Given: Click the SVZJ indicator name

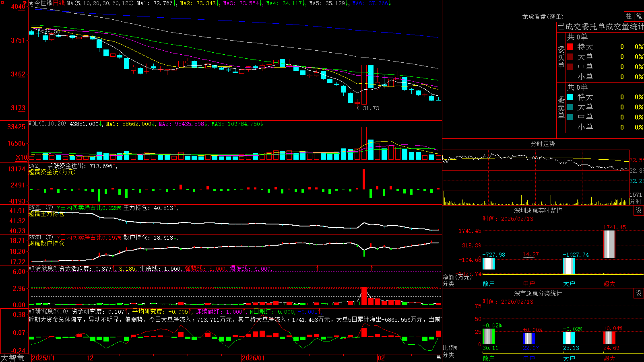Looking at the screenshot, I should [35, 166].
